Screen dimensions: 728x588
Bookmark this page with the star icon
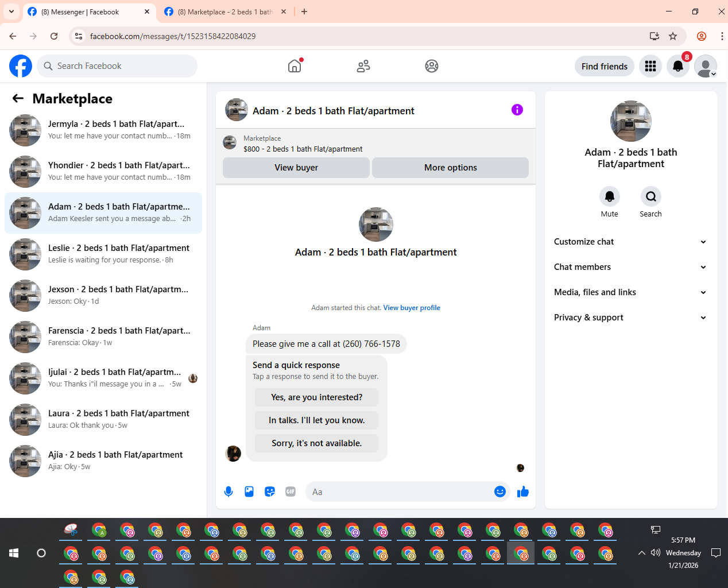tap(673, 36)
